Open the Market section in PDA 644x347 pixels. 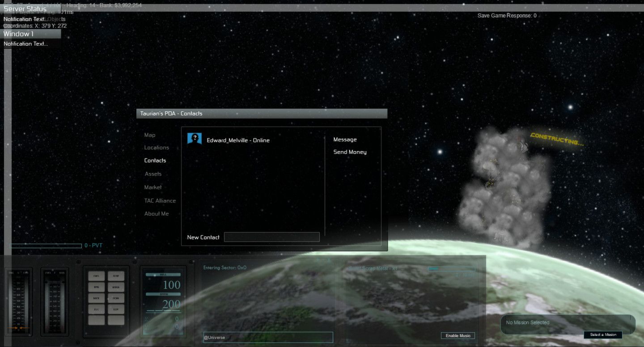coord(153,187)
